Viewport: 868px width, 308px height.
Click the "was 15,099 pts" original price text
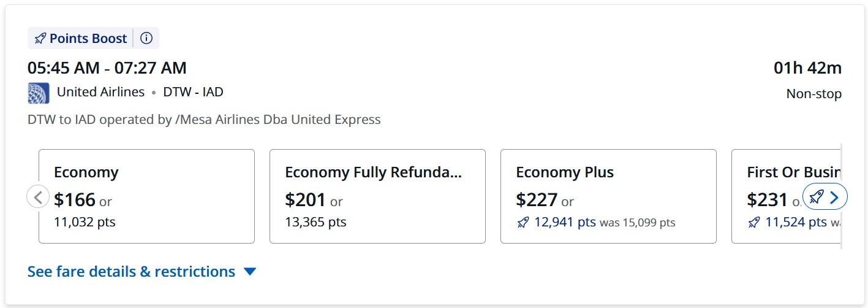click(637, 223)
